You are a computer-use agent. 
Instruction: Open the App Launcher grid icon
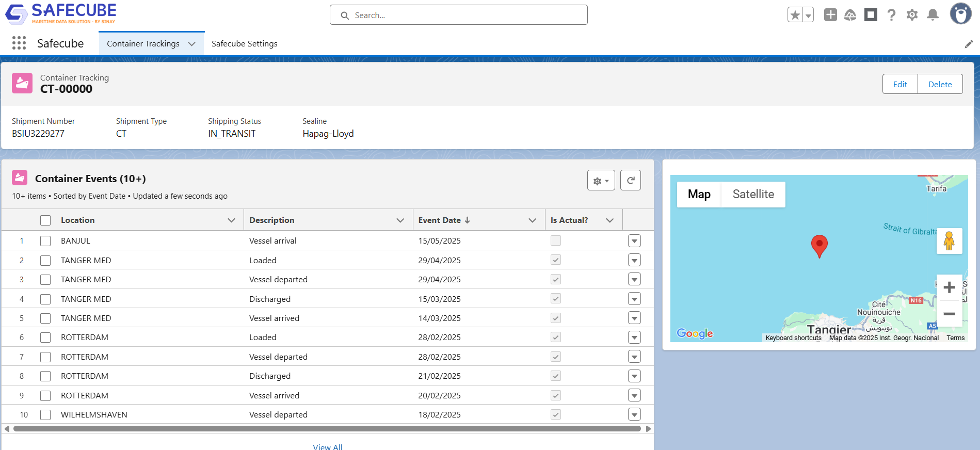coord(19,43)
